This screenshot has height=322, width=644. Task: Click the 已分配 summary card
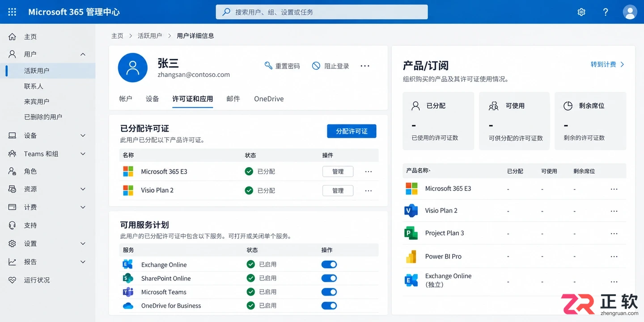(x=438, y=121)
